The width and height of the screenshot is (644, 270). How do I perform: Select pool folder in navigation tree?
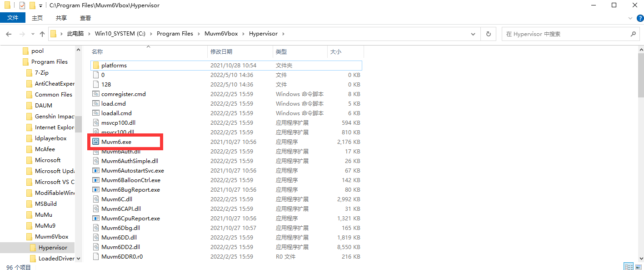tap(37, 51)
